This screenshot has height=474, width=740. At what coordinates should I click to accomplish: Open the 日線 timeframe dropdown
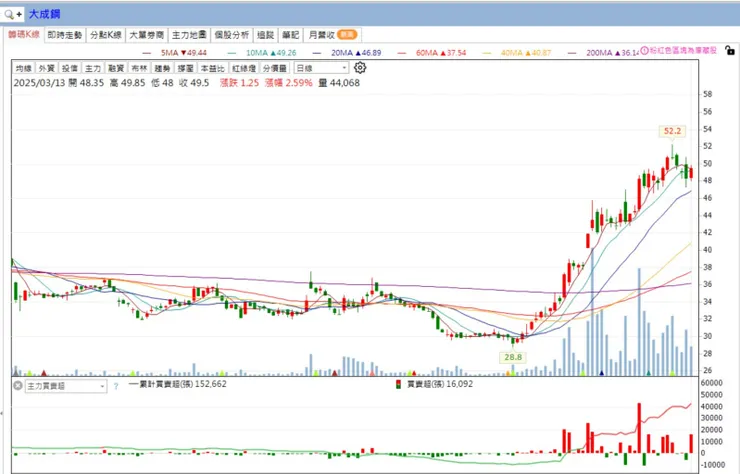(x=321, y=68)
